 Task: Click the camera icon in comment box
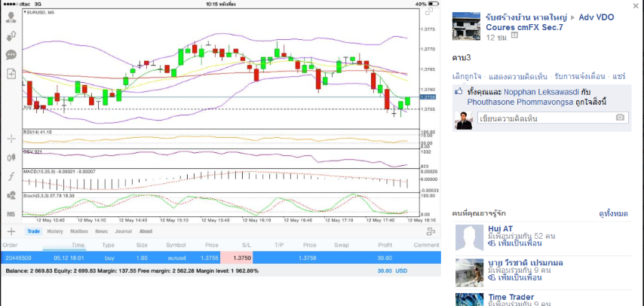[x=620, y=118]
